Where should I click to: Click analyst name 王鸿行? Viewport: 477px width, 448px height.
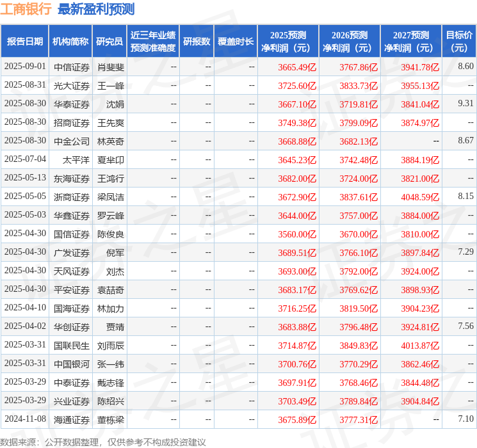[x=111, y=179]
